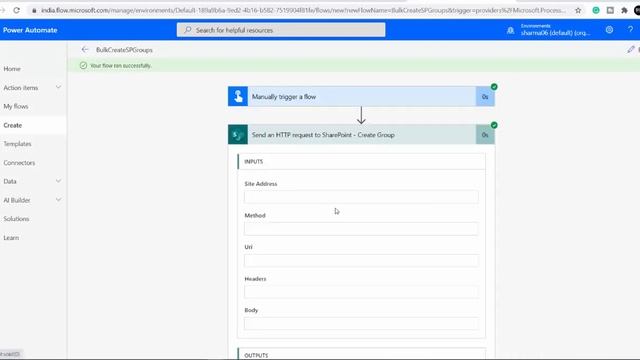Click the Body field
The height and width of the screenshot is (360, 640).
click(x=361, y=323)
